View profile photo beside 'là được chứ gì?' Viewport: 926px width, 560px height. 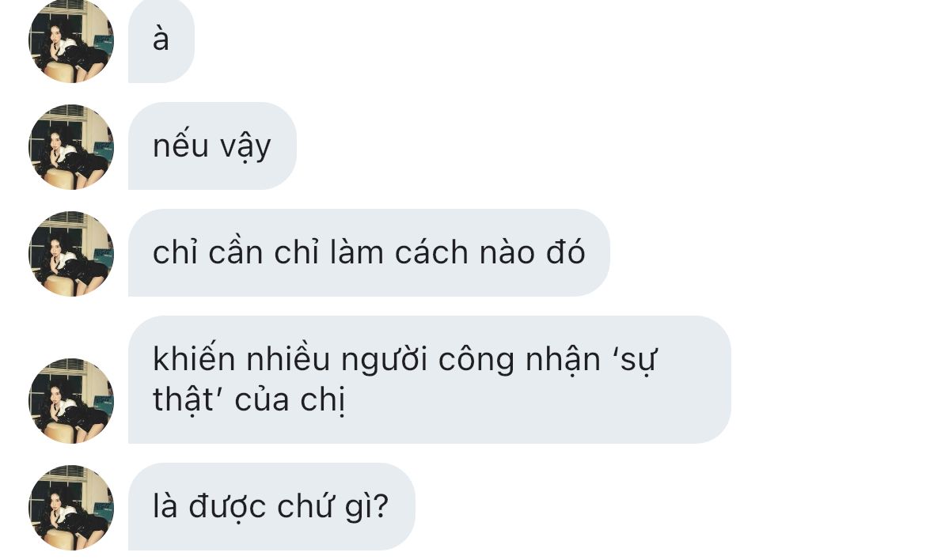tap(71, 508)
